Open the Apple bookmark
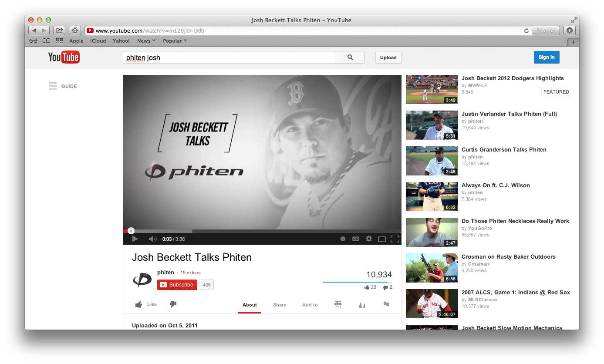The height and width of the screenshot is (364, 604). coord(76,41)
